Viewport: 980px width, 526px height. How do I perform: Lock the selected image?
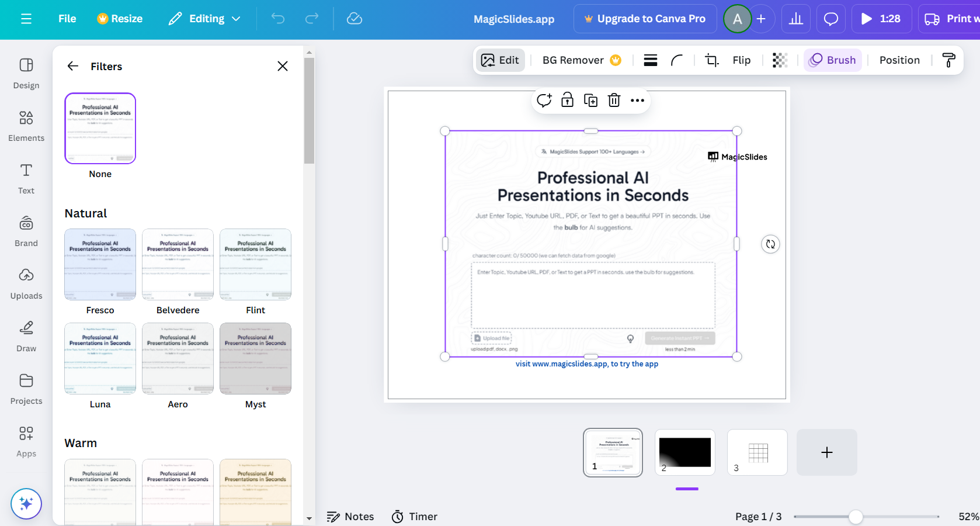tap(568, 101)
